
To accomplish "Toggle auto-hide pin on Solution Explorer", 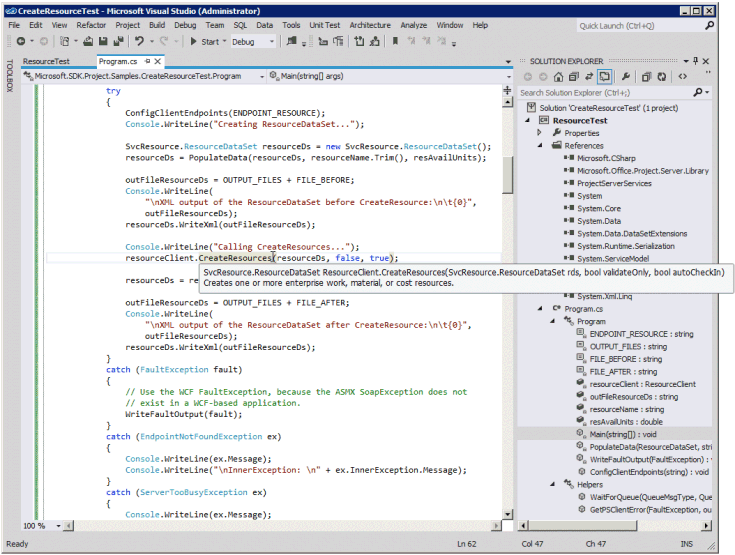I will tap(696, 61).
